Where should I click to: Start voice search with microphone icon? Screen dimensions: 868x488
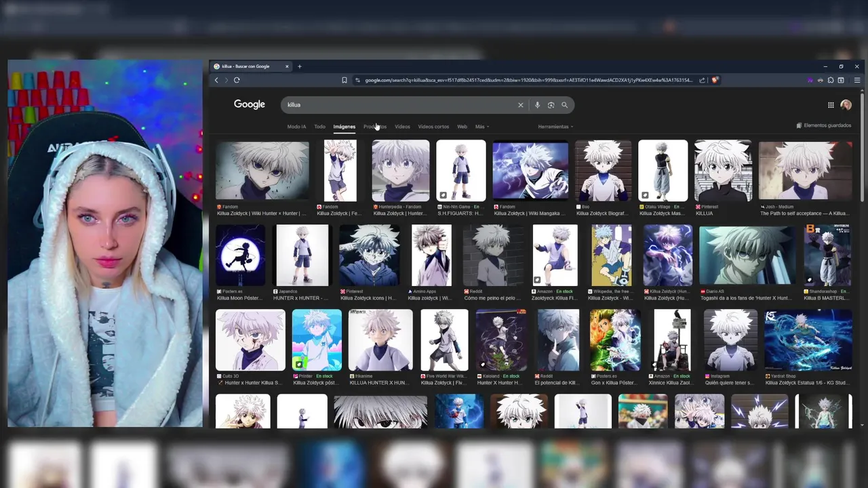tap(537, 105)
